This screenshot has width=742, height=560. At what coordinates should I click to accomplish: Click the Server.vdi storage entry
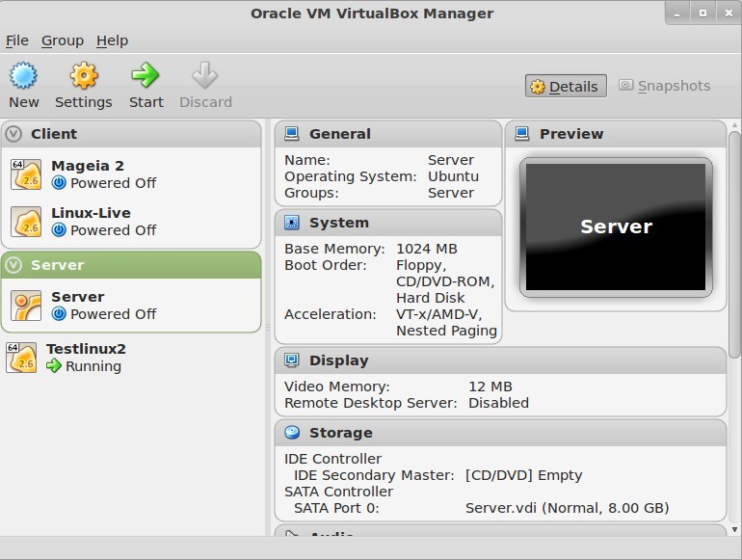point(567,508)
